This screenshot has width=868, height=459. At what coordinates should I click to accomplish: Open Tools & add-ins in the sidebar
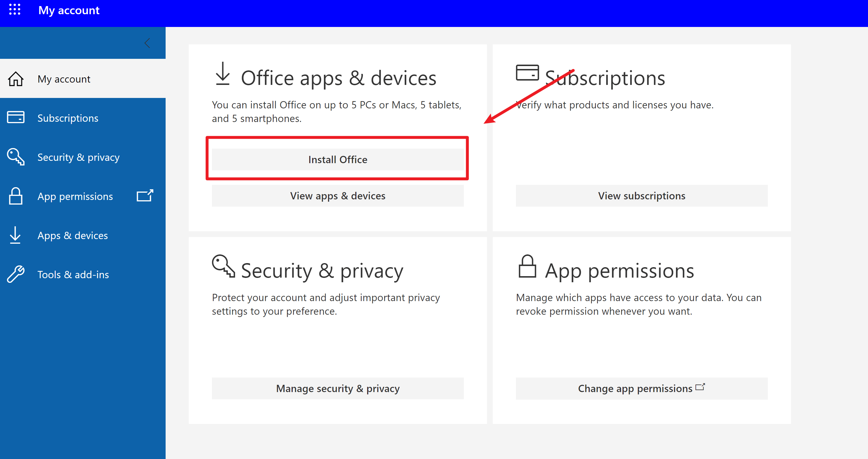tap(83, 274)
